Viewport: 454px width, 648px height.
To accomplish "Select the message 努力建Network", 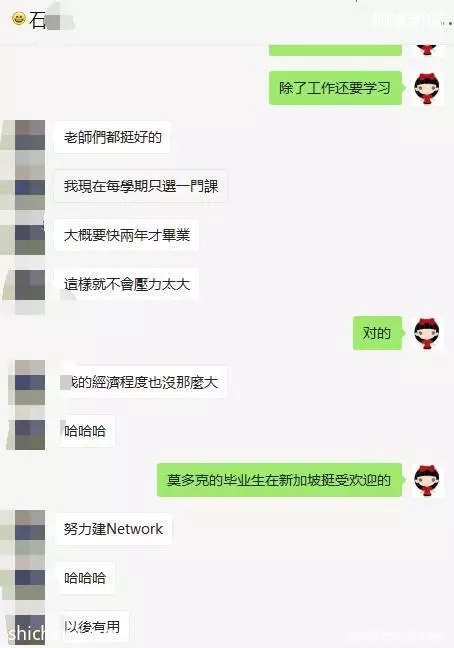I will (113, 529).
